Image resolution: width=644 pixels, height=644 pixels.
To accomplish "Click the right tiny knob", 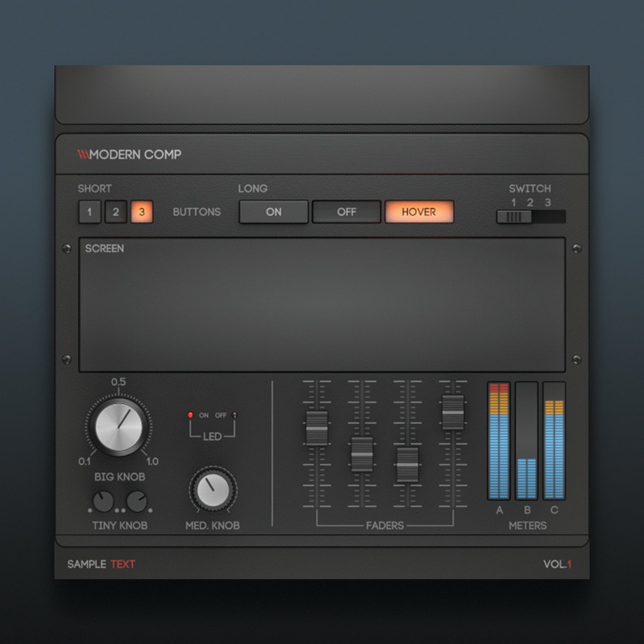I will click(x=137, y=502).
